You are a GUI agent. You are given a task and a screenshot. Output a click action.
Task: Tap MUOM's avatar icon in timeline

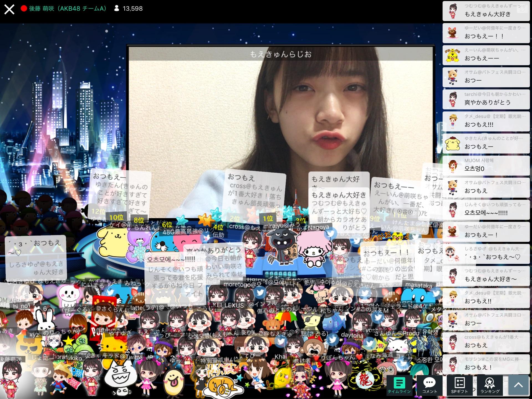(x=453, y=166)
